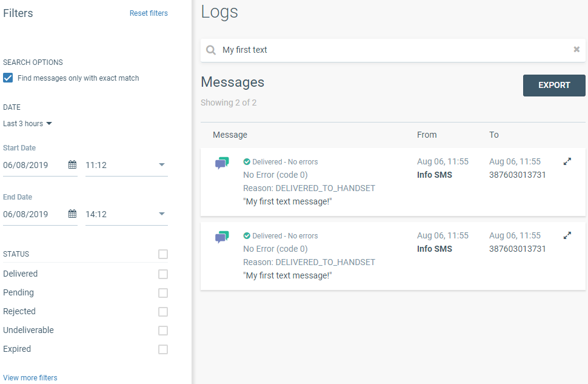
Task: Open the 'Last 3 hours' date range dropdown
Action: click(28, 124)
